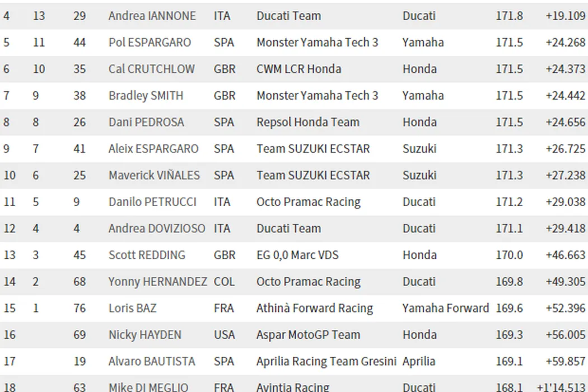
Task: Click Yonny HERNANDEZ rider name
Action: (157, 282)
